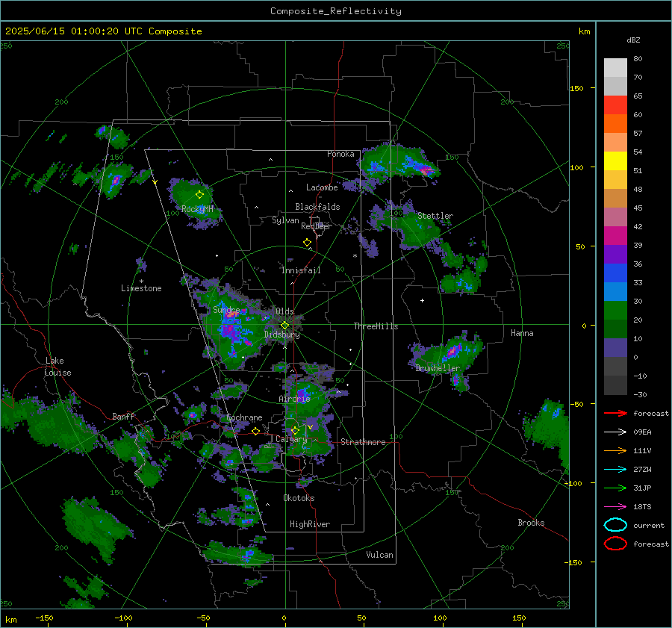This screenshot has height=628, width=672.
Task: Select the Sylvan label
Action: click(285, 220)
